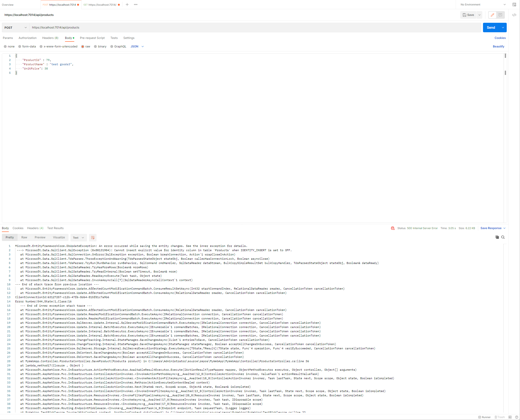Click the environment quick look icon
The height and width of the screenshot is (420, 520).
click(x=514, y=5)
